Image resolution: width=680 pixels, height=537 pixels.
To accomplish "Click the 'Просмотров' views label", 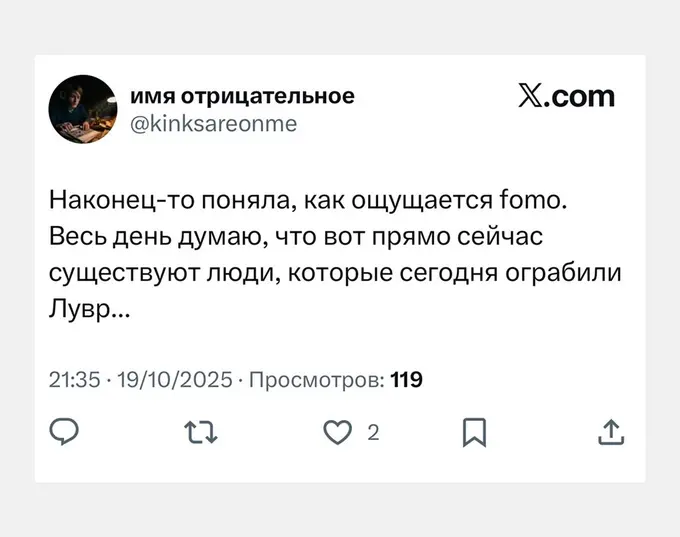I will (x=312, y=380).
